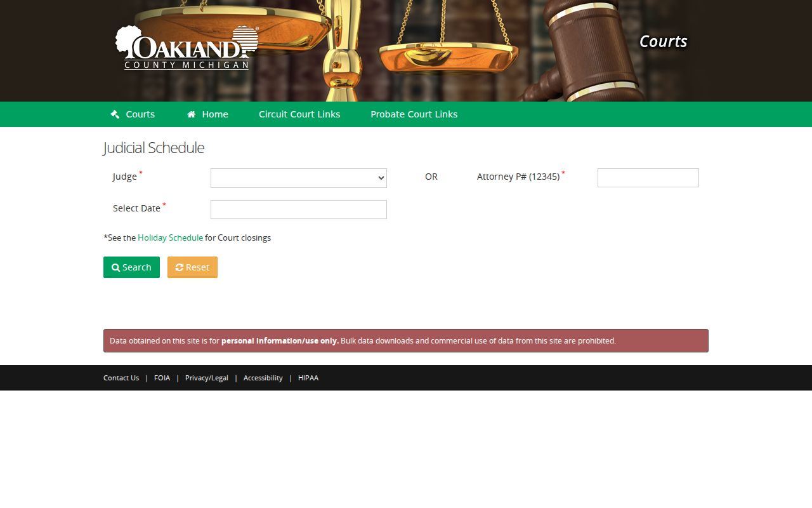Click the Oakland County Michigan logo

[x=187, y=48]
